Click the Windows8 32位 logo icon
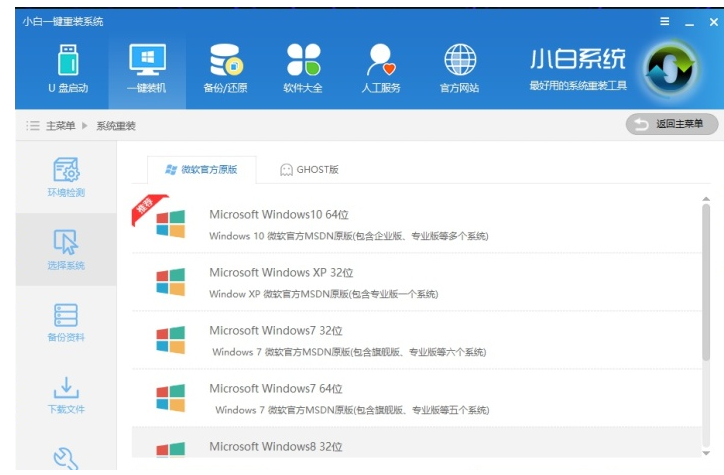 [x=170, y=449]
